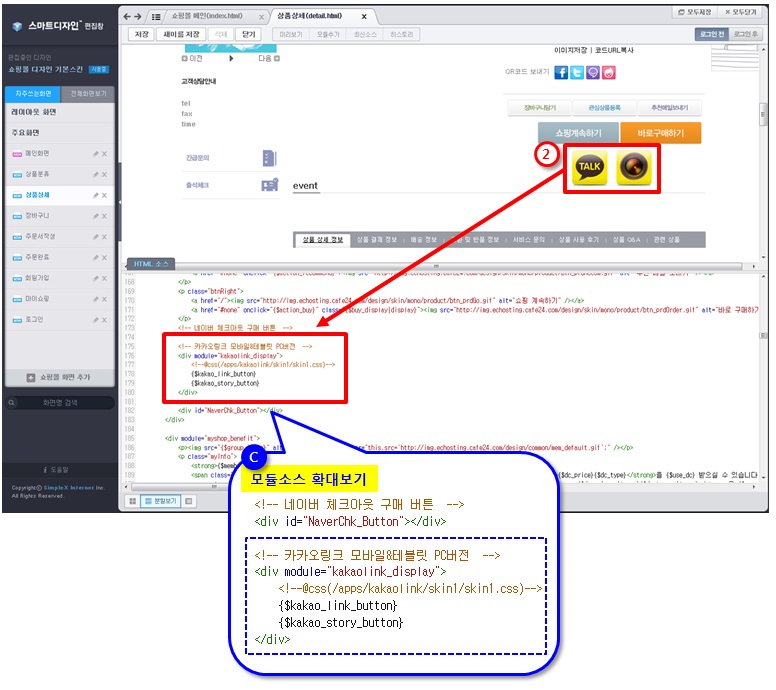Image resolution: width=776 pixels, height=690 pixels.
Task: Remove 메인화면 with its X icon
Action: pos(104,154)
